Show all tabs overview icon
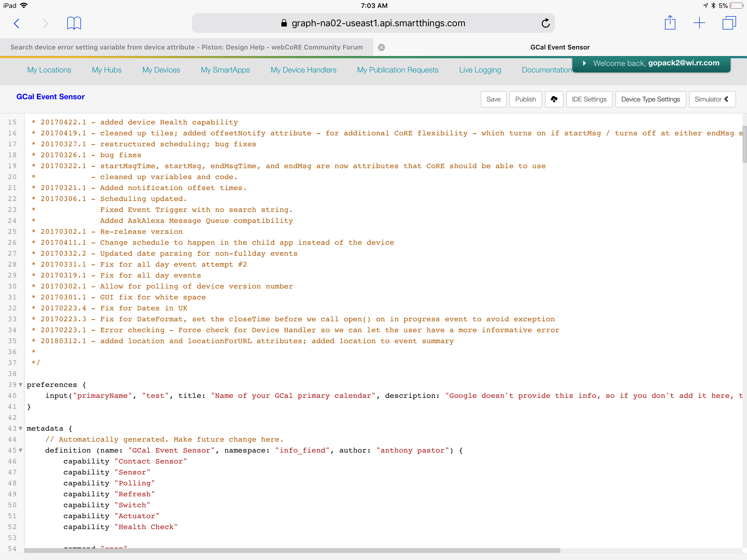Viewport: 747px width, 560px height. (729, 23)
